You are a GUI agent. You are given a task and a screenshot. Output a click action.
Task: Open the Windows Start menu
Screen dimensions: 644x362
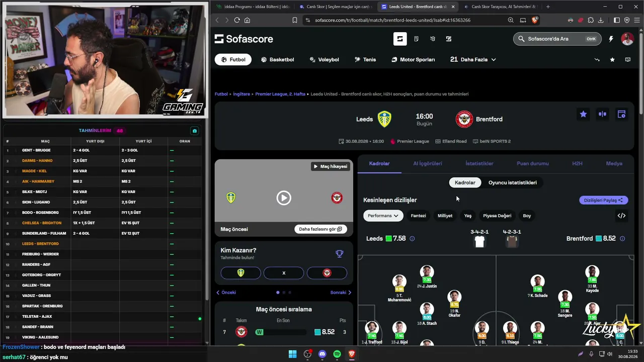(x=292, y=354)
